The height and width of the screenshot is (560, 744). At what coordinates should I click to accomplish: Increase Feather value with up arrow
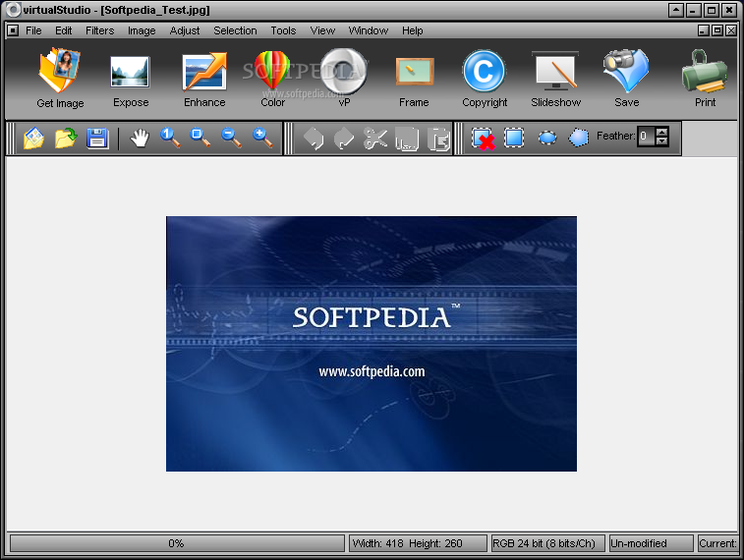click(661, 132)
